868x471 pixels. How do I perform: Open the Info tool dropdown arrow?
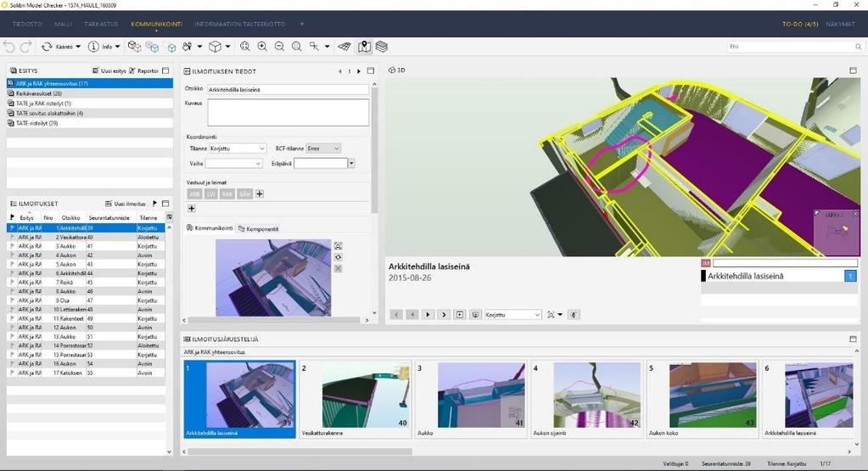tap(117, 47)
